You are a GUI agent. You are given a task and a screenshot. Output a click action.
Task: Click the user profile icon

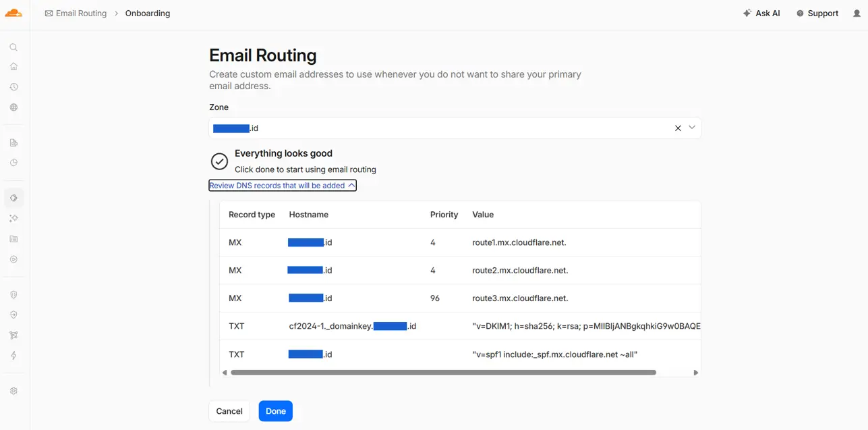[857, 14]
